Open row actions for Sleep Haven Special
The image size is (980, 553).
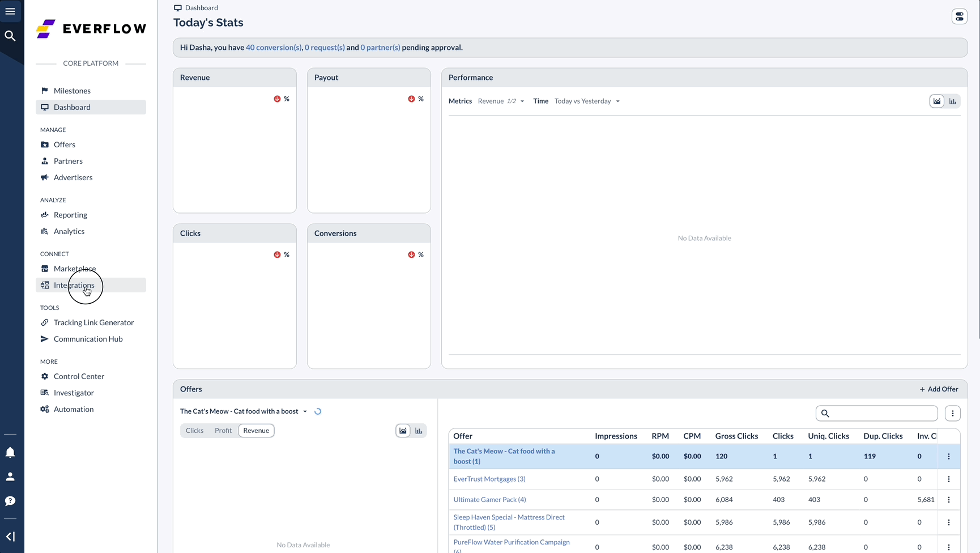pos(949,522)
